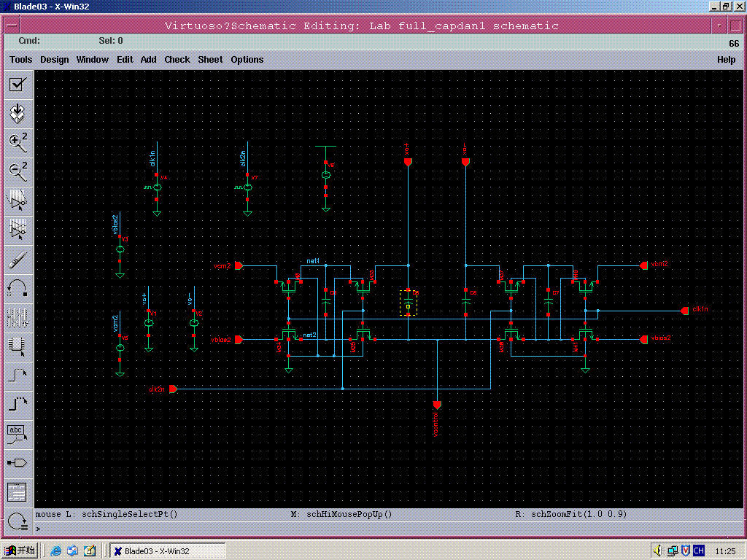747x560 pixels.
Task: Select the Add Pin tool
Action: pyautogui.click(x=18, y=463)
